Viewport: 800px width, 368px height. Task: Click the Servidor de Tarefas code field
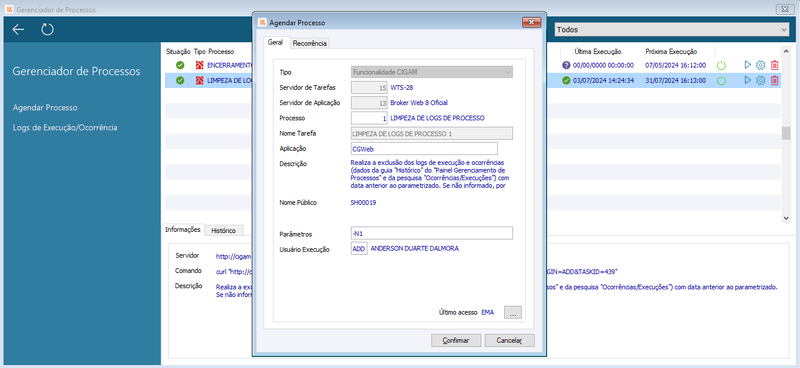(369, 87)
